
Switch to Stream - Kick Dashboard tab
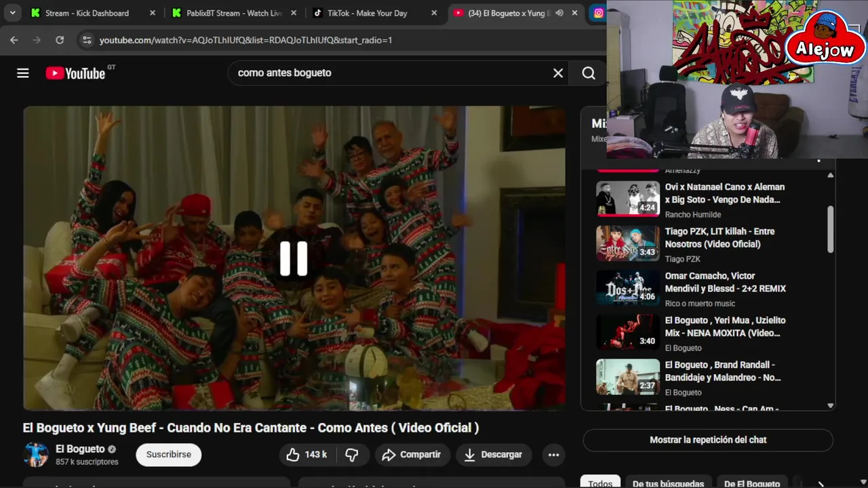(x=86, y=13)
